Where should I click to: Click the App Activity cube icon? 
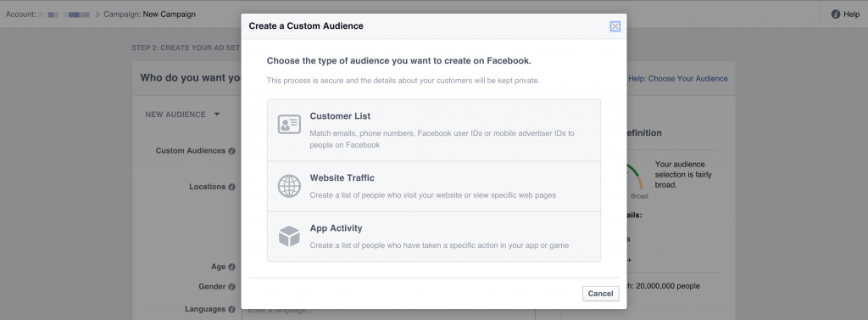(x=289, y=236)
